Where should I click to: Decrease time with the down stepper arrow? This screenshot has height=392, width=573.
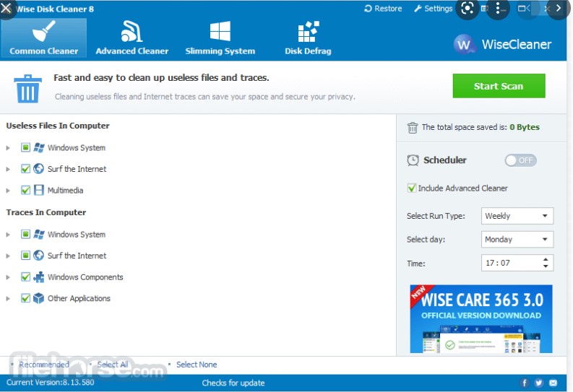click(546, 266)
